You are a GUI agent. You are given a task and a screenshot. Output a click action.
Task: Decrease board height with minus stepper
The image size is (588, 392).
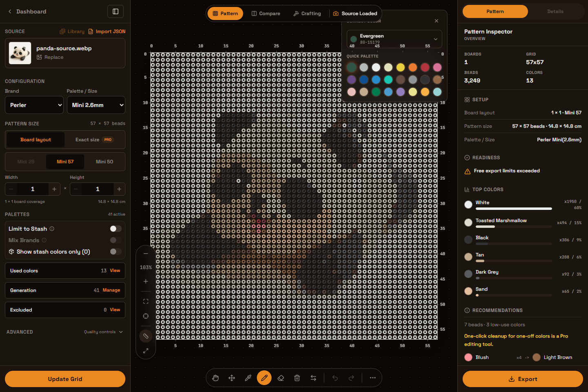tap(76, 189)
